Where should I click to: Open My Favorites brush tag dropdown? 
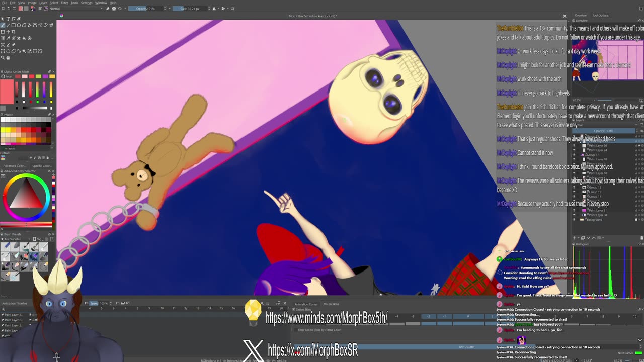coord(16,239)
